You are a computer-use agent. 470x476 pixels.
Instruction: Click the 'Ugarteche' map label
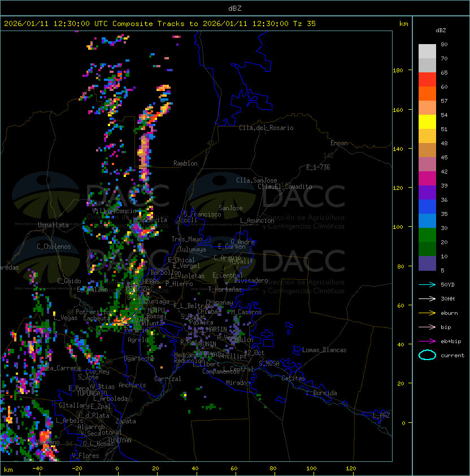click(139, 358)
